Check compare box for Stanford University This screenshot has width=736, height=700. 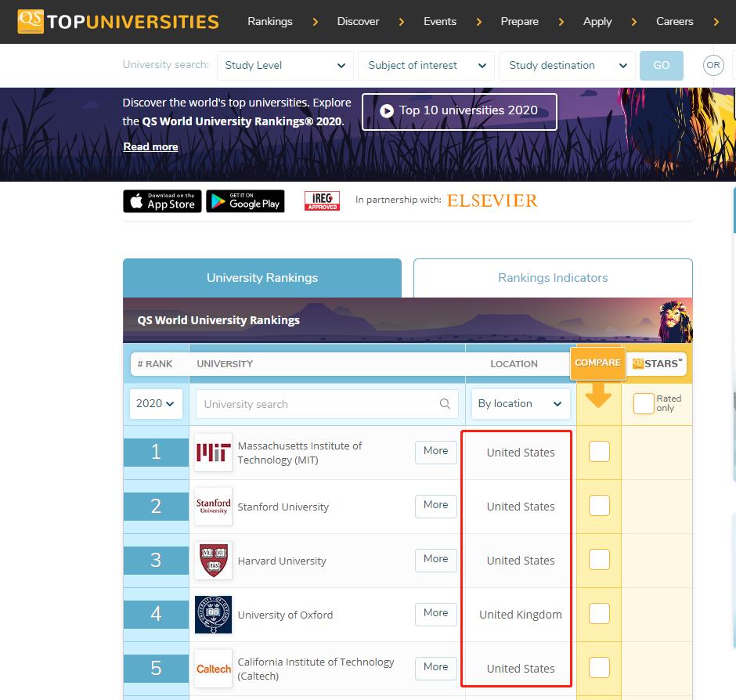click(600, 506)
